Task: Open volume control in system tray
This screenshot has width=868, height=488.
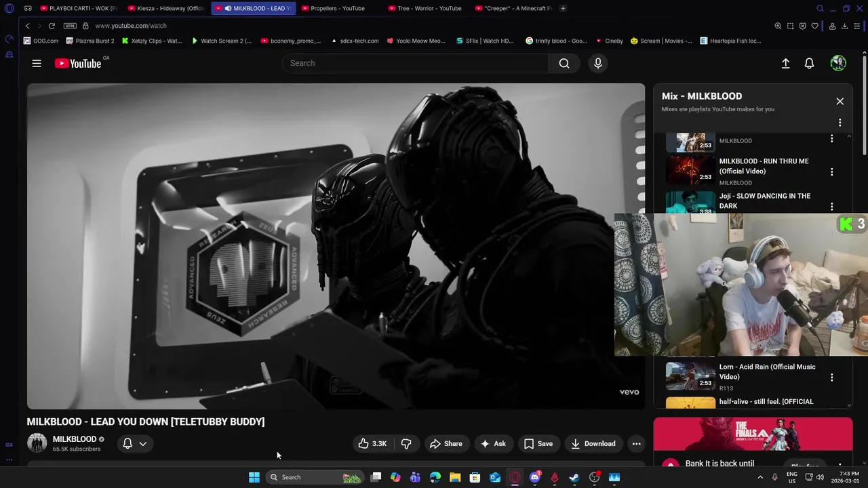Action: (x=820, y=477)
